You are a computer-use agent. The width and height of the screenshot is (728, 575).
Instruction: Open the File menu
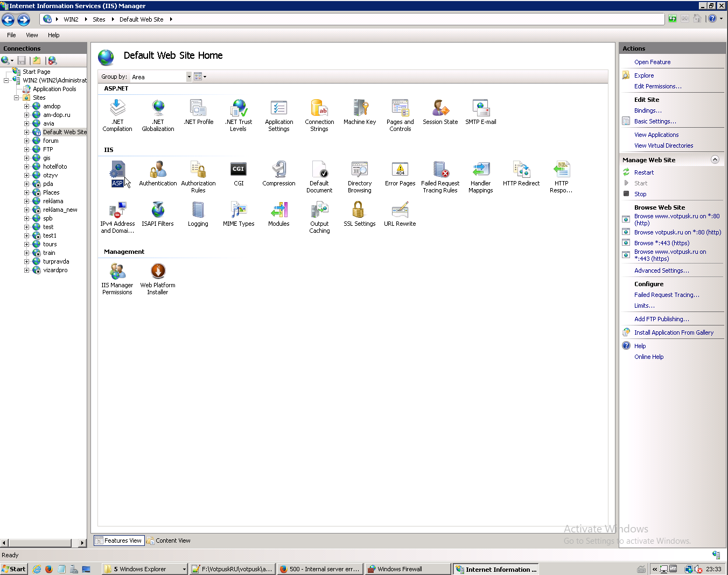11,35
